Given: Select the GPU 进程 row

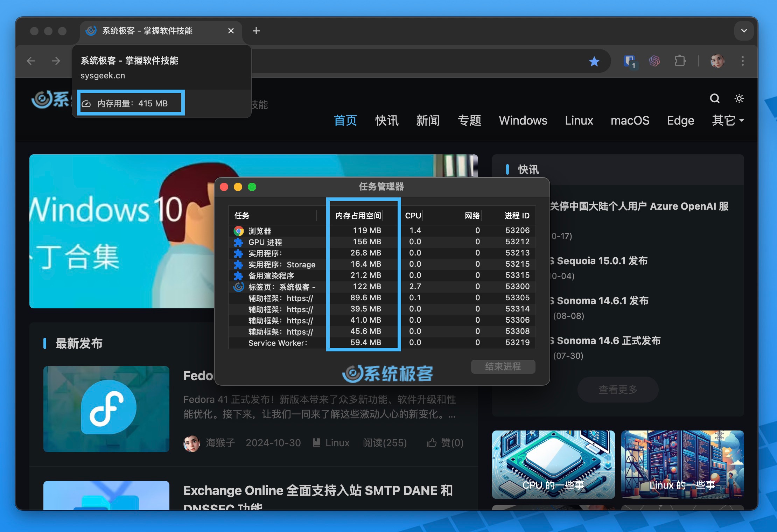Looking at the screenshot, I should (x=382, y=242).
